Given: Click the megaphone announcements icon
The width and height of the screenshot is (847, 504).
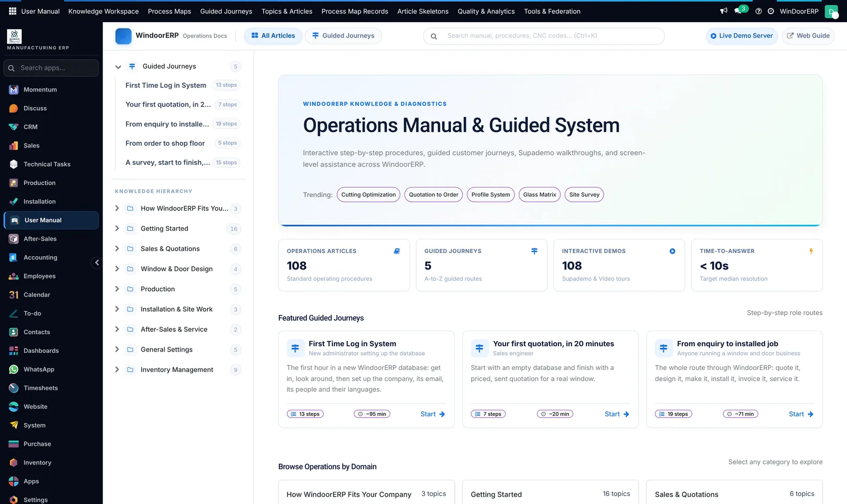Looking at the screenshot, I should [x=724, y=11].
